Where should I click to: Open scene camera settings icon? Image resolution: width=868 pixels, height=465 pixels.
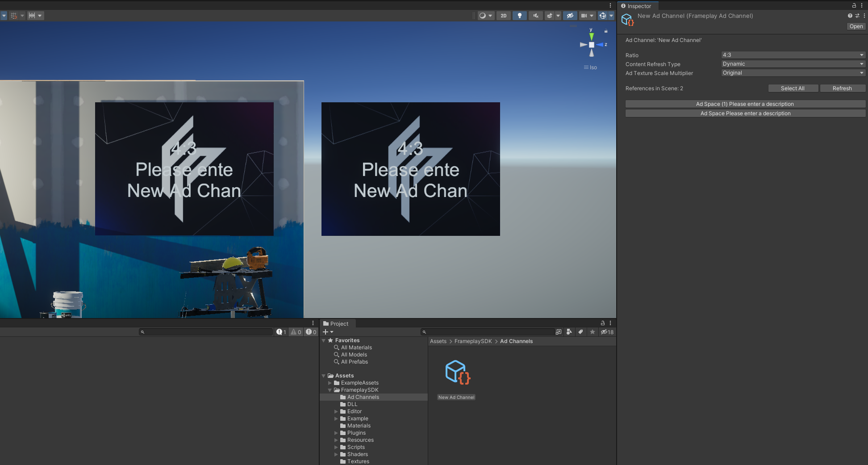tap(584, 16)
